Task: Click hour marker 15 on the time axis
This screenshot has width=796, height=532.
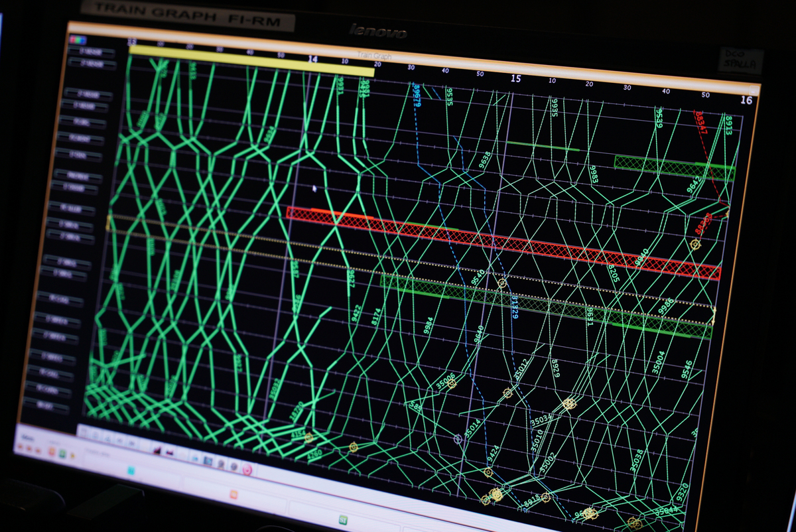Action: pos(515,78)
